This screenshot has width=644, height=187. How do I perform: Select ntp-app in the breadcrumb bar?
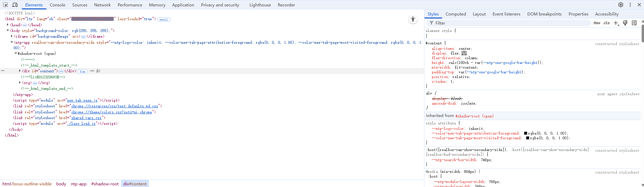coord(79,184)
